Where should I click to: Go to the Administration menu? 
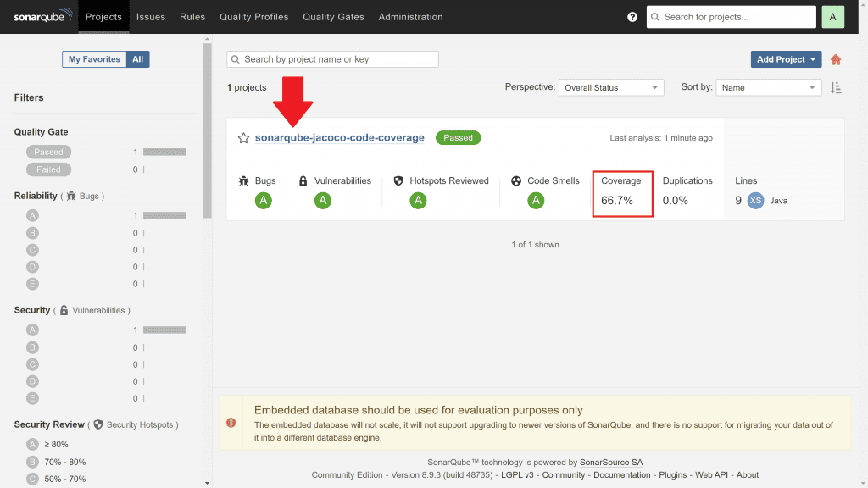pos(410,17)
